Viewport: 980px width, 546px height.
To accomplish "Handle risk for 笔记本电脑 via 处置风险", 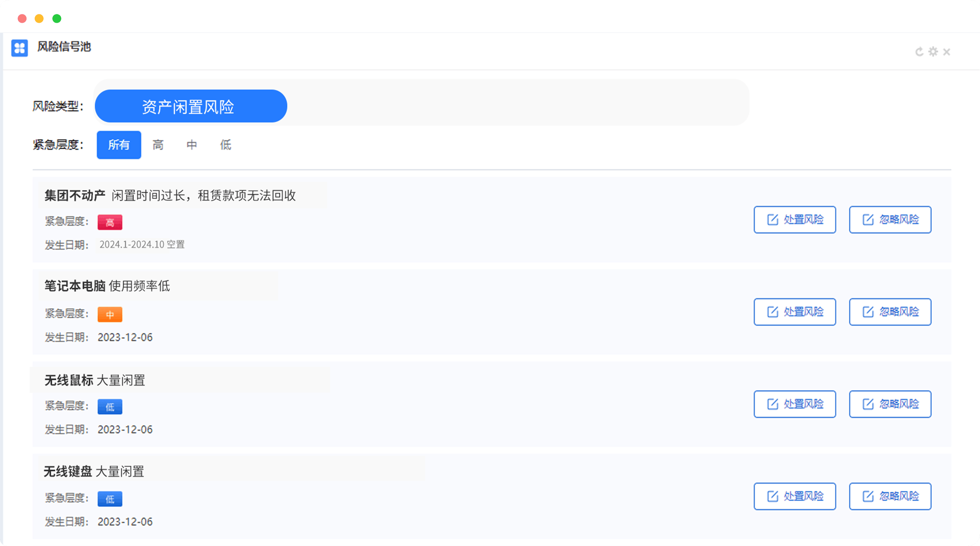I will [x=795, y=312].
